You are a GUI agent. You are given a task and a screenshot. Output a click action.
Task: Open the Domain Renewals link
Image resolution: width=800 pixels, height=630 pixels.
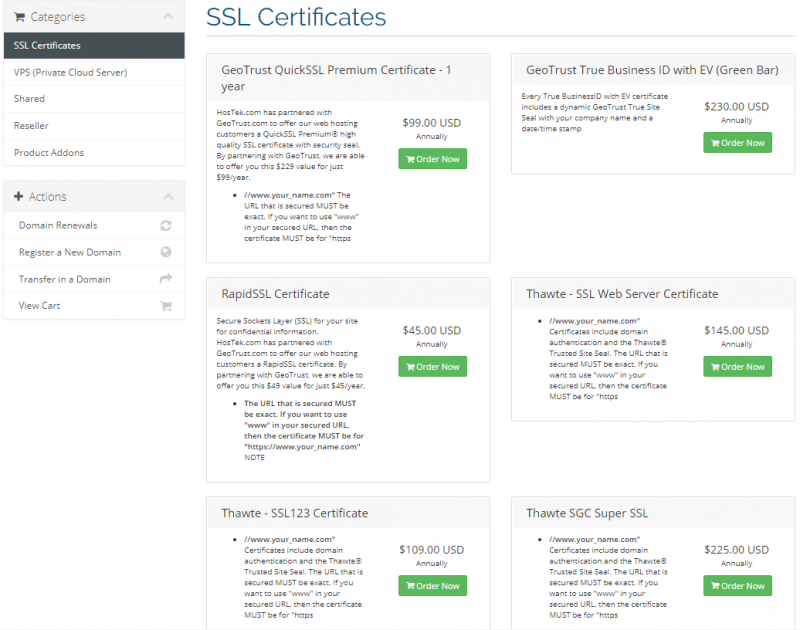point(56,226)
